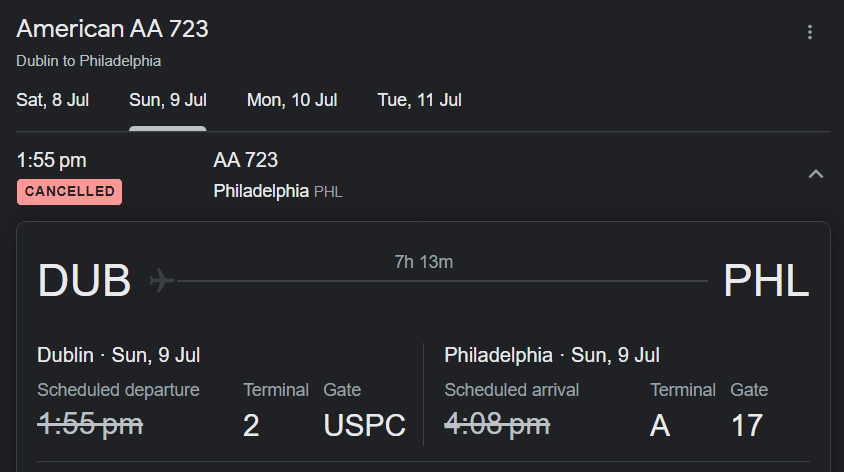Screen dimensions: 844x472
Task: Click the airplane icon next to DUB
Action: coord(161,280)
